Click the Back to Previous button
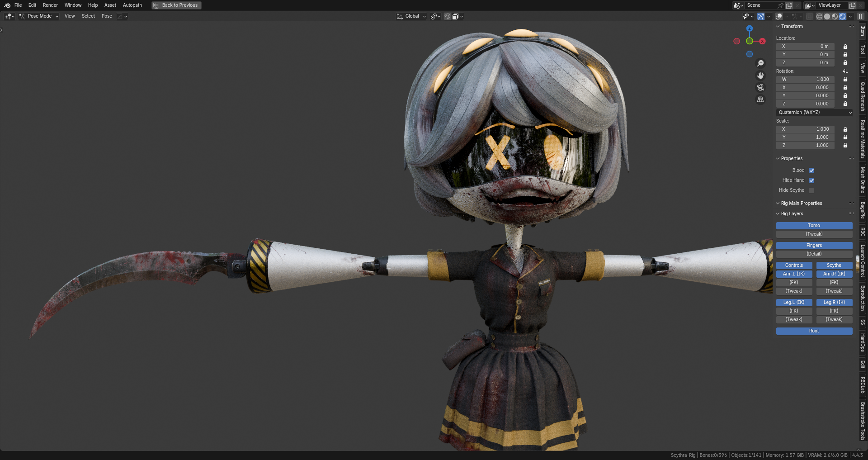 [x=176, y=5]
